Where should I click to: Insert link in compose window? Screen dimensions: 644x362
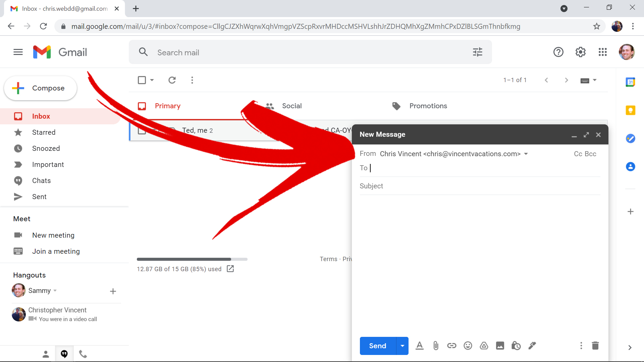[452, 346]
